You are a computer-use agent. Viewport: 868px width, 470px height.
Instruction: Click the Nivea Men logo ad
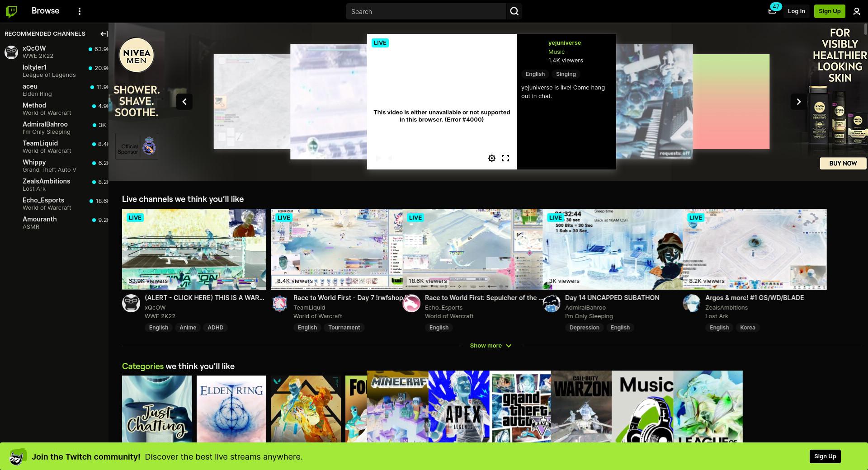pyautogui.click(x=137, y=55)
